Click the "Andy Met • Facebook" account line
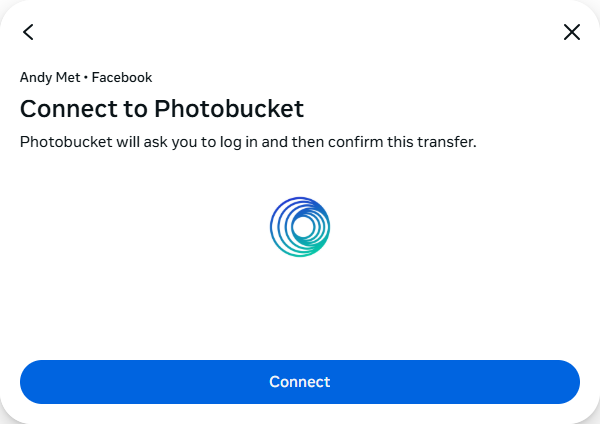The width and height of the screenshot is (600, 424). coord(86,77)
